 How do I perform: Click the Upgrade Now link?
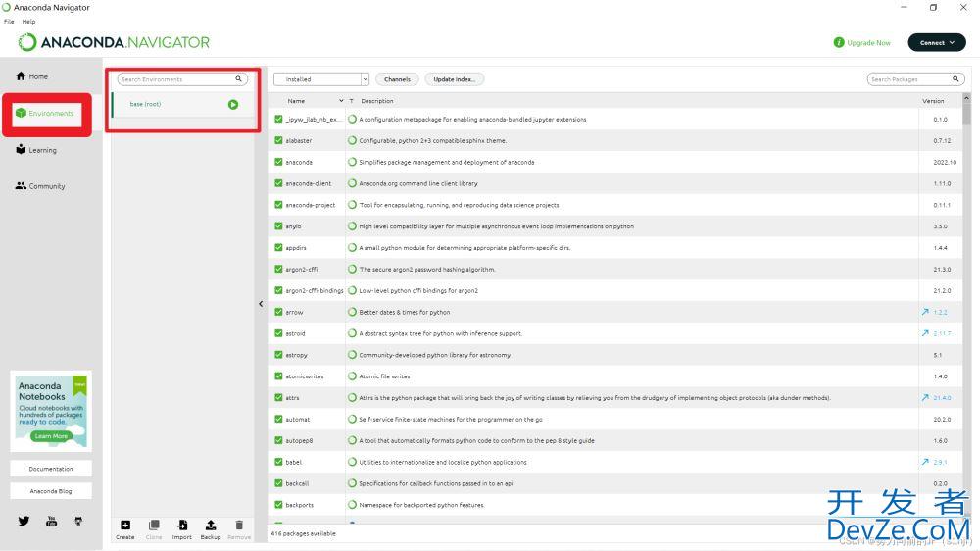[868, 42]
